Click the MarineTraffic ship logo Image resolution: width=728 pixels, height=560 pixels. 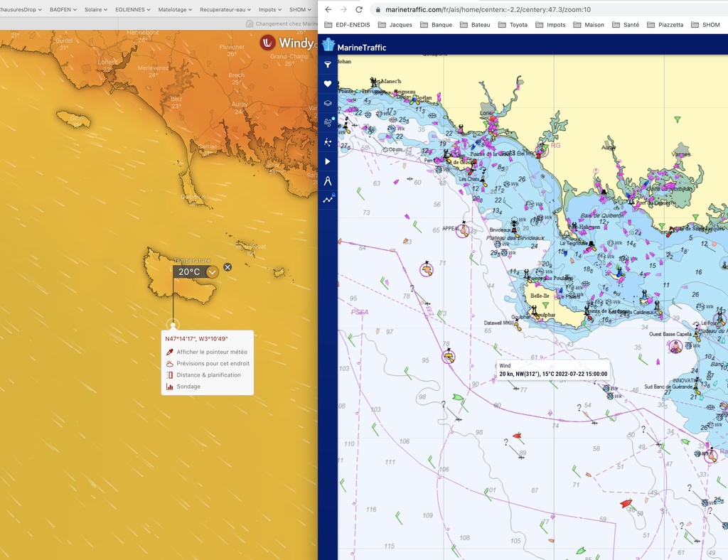328,45
